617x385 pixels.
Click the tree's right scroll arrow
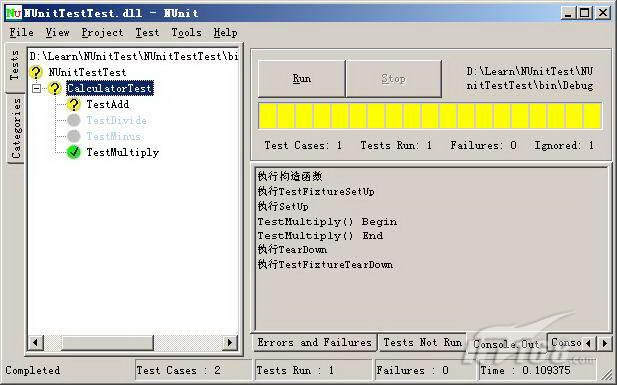coord(230,342)
